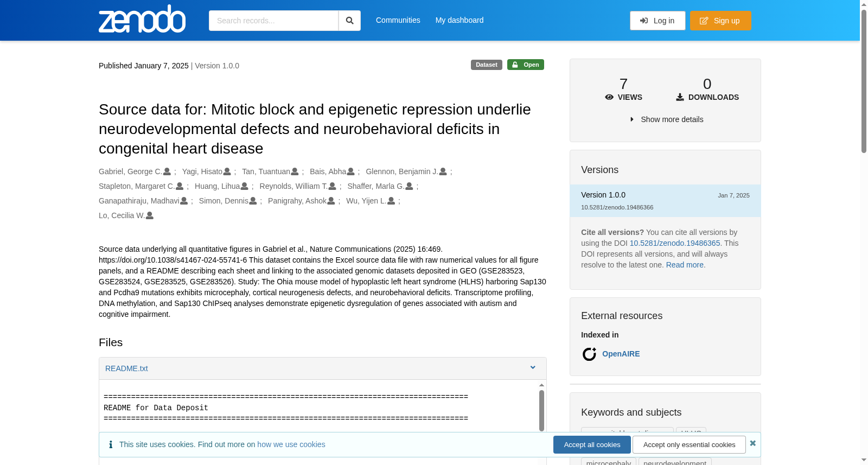Click the person icon next to Bais, Abha
868x465 pixels.
tap(350, 171)
